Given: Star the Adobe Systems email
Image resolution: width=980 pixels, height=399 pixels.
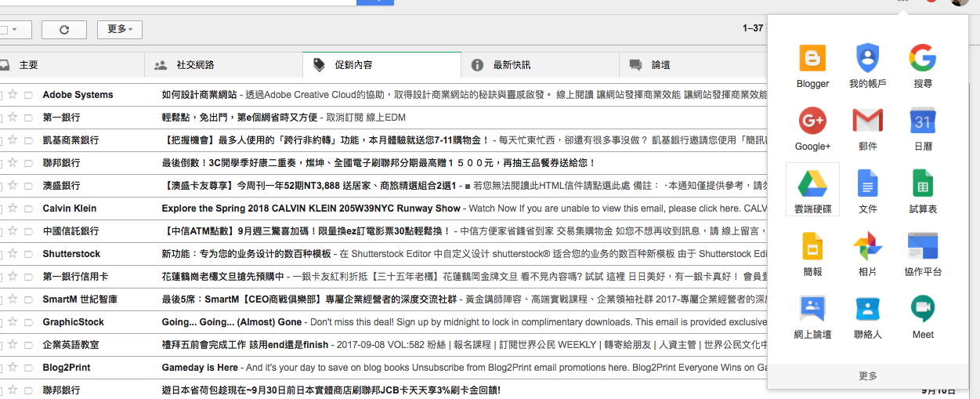Looking at the screenshot, I should 13,95.
